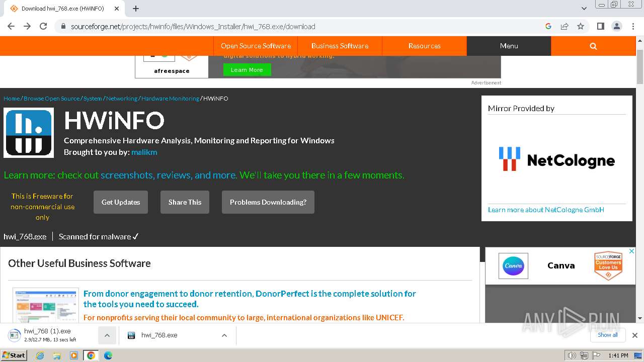The image size is (644, 362).
Task: Expand options for hwi_768.exe download
Action: point(224,335)
